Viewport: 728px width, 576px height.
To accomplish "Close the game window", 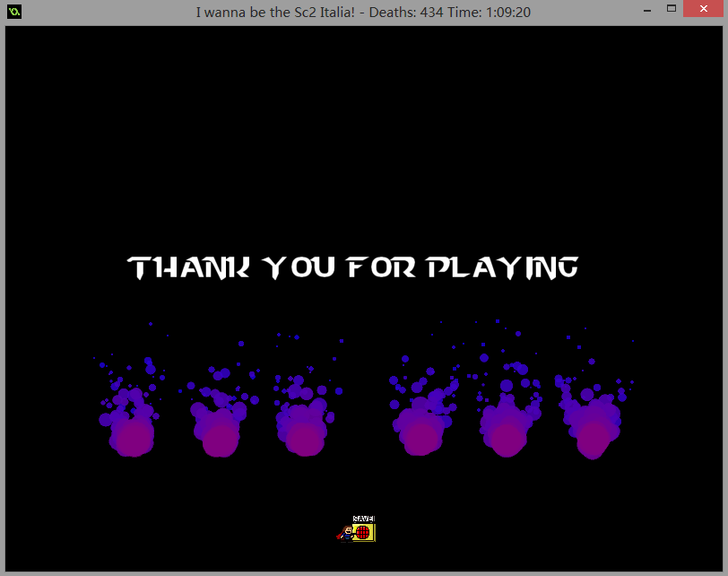I will pos(706,9).
